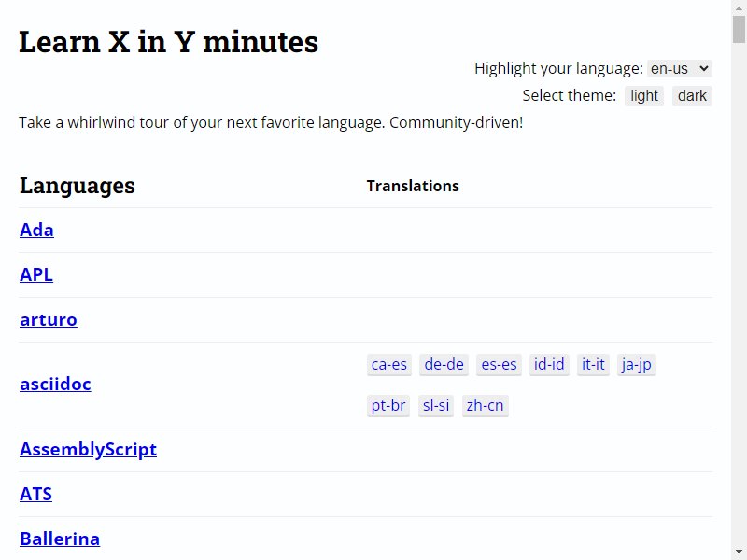Click the scrollbar down arrow
747x560 pixels.
coord(739,552)
